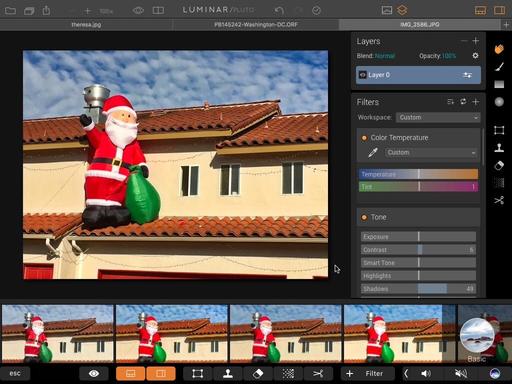
Task: Open the Workspace Custom dropdown
Action: pyautogui.click(x=438, y=117)
